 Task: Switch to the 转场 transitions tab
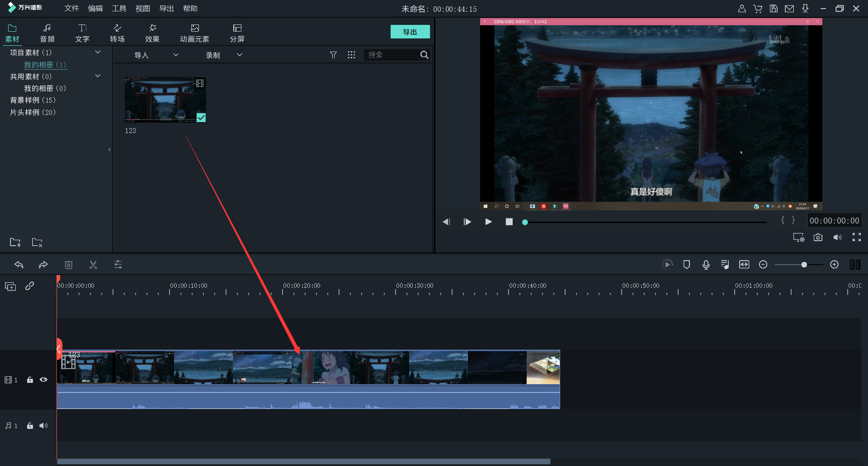(117, 33)
